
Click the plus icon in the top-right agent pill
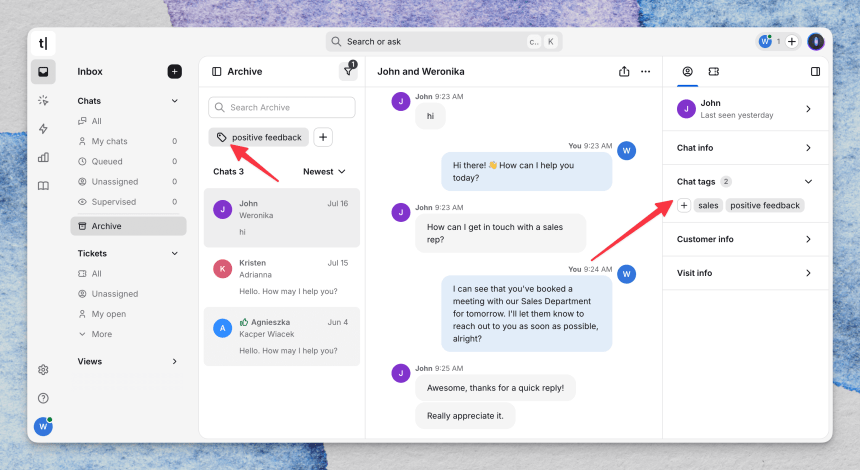point(791,42)
